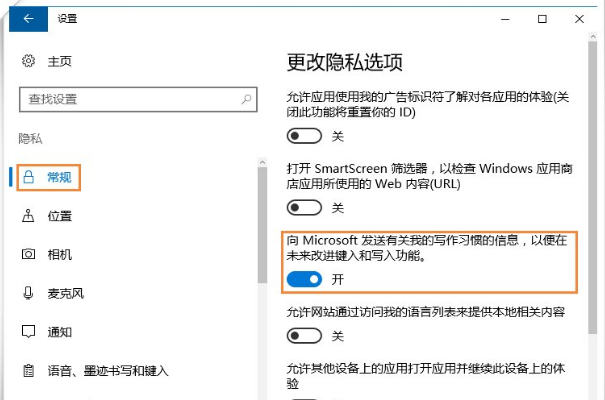Click the 设置 window title
The height and width of the screenshot is (400, 605).
(67, 19)
